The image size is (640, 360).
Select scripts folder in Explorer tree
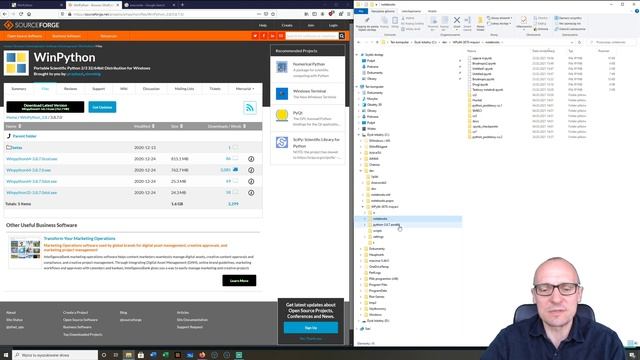(378, 231)
